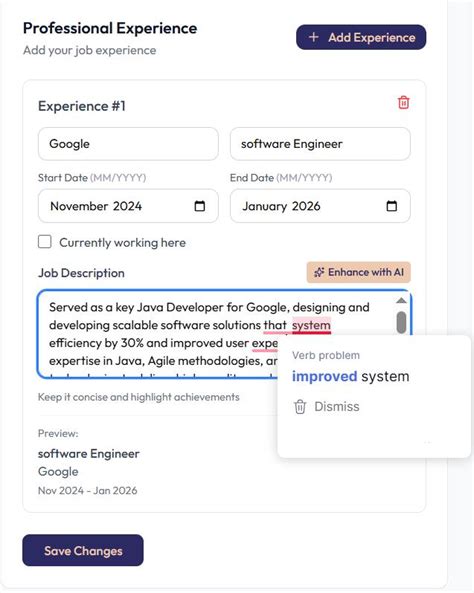Viewport: 474px width, 593px height.
Task: Click the Add Experience button
Action: pos(361,37)
